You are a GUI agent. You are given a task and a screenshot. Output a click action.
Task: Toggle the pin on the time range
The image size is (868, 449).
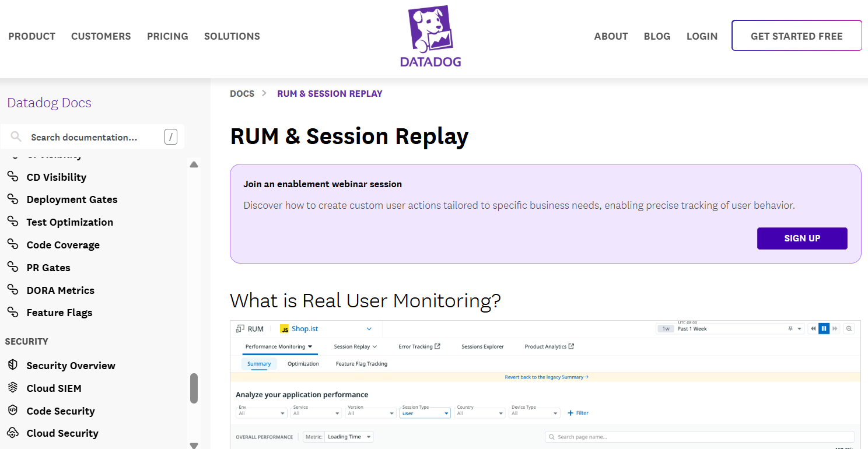[790, 328]
